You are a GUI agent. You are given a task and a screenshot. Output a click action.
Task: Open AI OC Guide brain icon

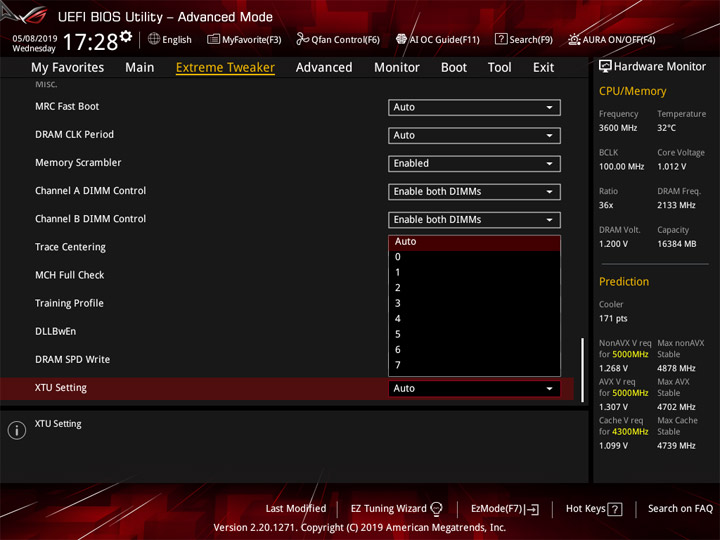(401, 39)
